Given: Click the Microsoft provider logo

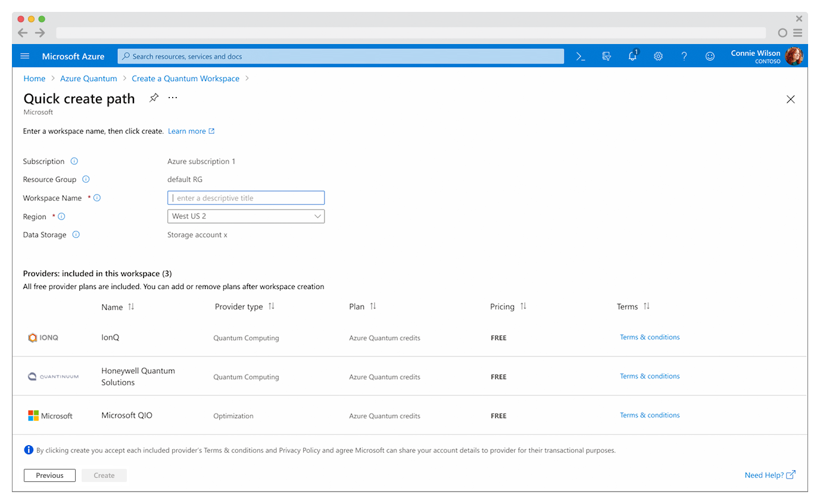Looking at the screenshot, I should [x=50, y=416].
